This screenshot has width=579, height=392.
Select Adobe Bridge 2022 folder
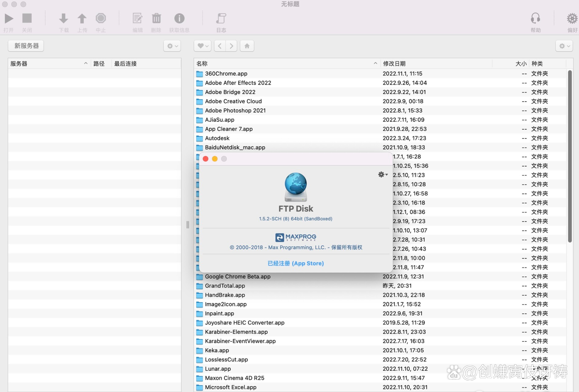tap(380, 92)
